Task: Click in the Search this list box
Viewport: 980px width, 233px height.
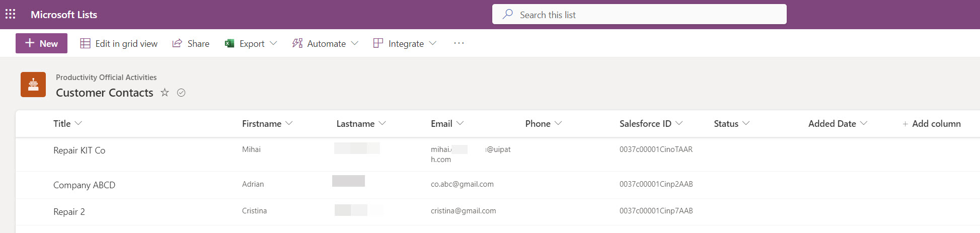Action: tap(639, 15)
